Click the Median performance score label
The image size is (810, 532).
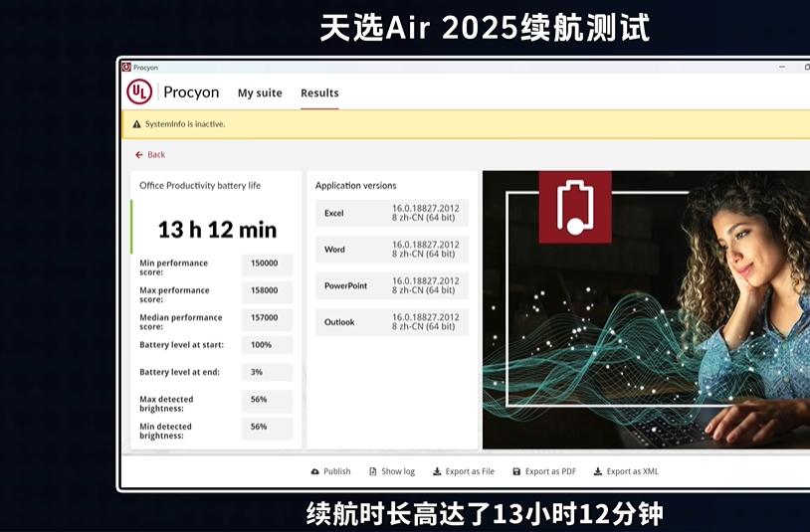[x=181, y=322]
